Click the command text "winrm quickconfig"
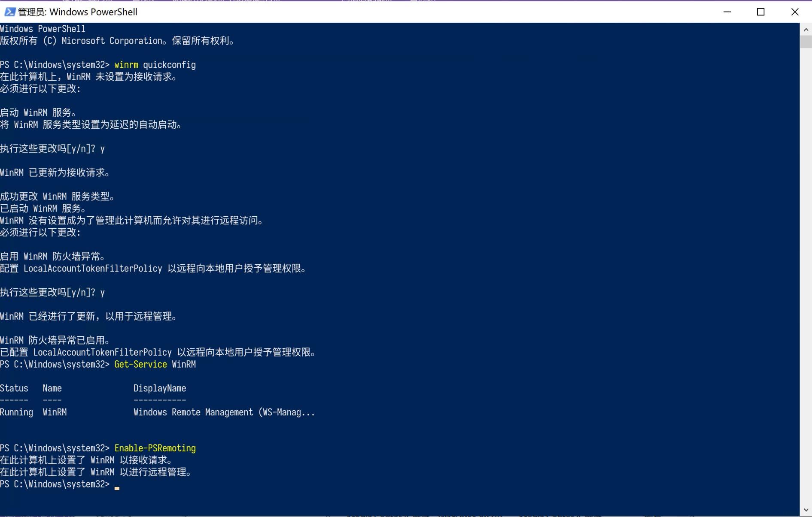Viewport: 812px width, 517px height. pos(155,65)
